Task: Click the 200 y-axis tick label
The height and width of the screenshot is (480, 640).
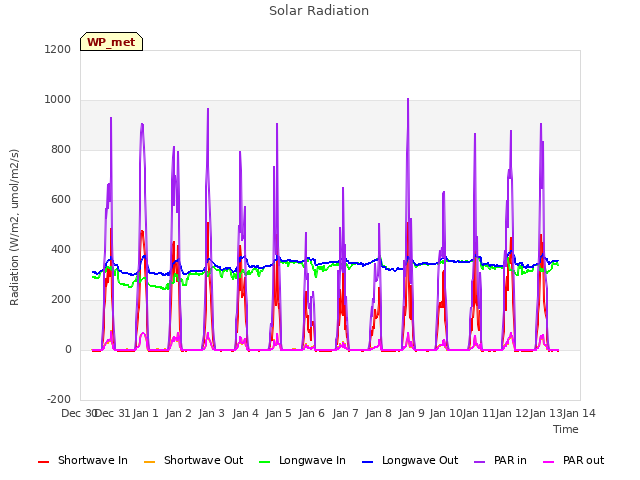Action: tap(61, 300)
